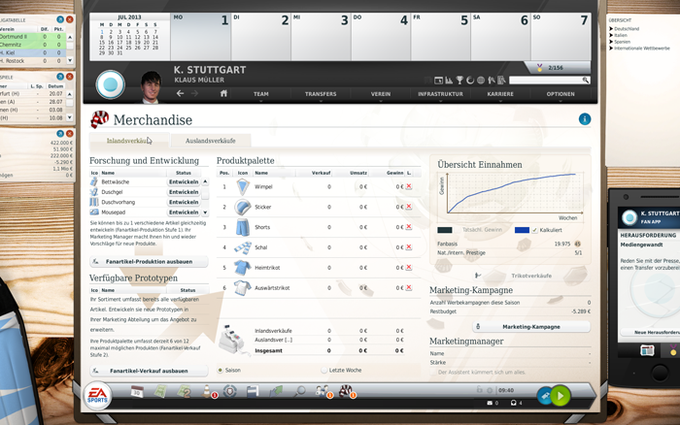Click the window layout icon in header toolbar
The height and width of the screenshot is (425, 680).
pos(438,80)
